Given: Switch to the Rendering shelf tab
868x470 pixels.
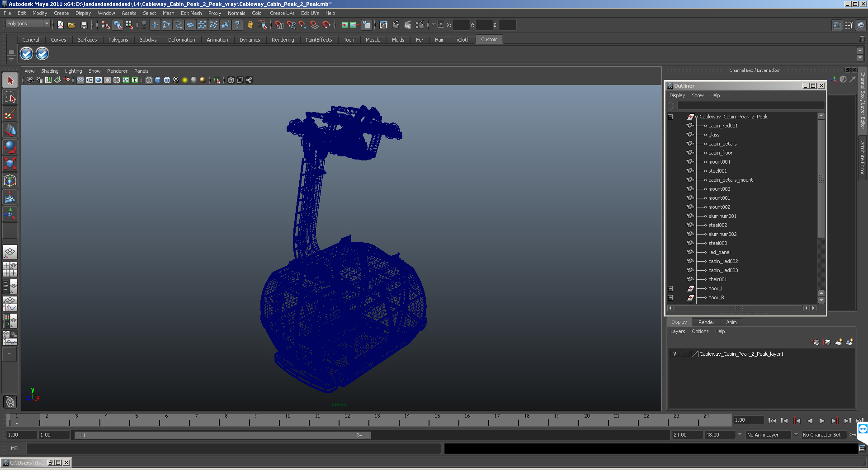Looking at the screenshot, I should [283, 40].
